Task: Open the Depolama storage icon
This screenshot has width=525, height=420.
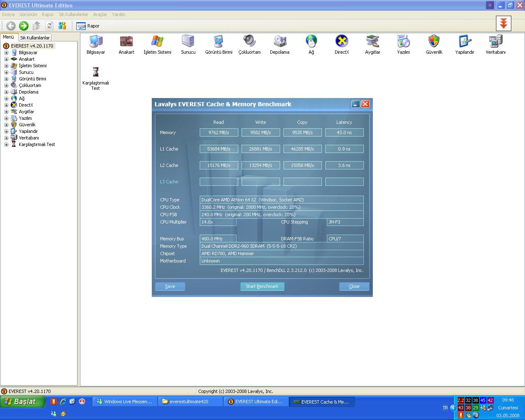Action: (280, 45)
